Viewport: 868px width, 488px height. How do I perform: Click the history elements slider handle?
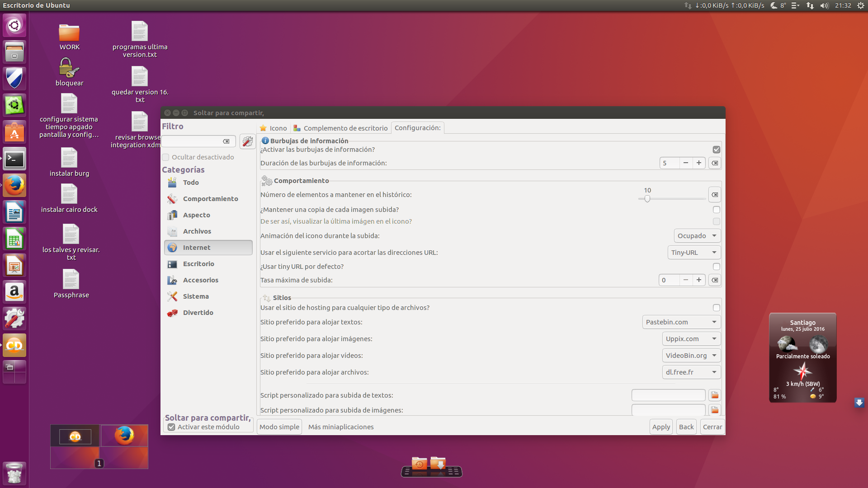point(647,199)
